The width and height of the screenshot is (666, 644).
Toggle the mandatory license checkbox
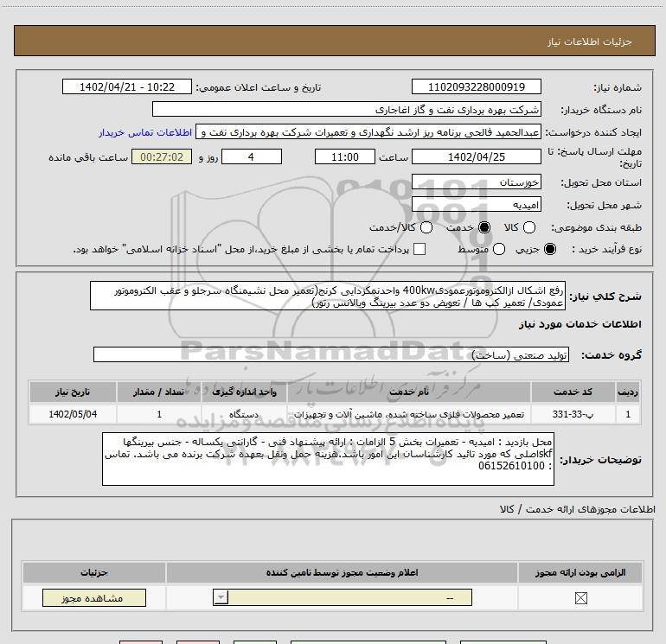click(x=580, y=598)
